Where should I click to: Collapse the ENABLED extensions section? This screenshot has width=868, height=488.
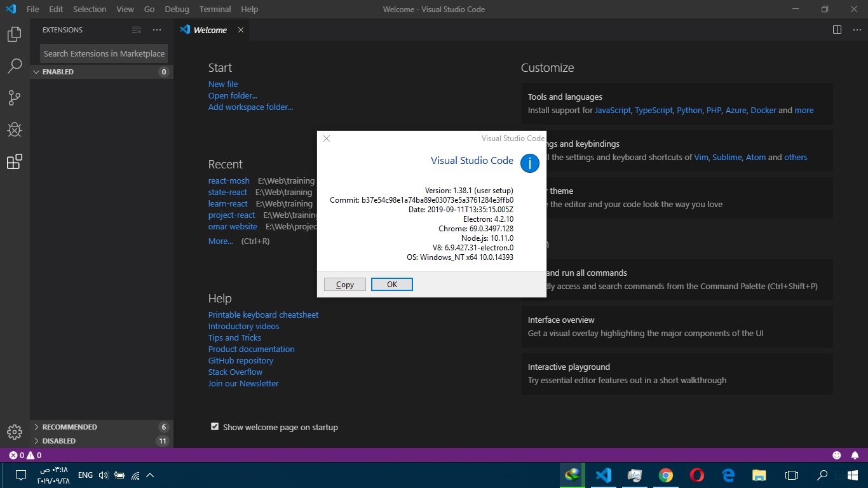pyautogui.click(x=102, y=72)
